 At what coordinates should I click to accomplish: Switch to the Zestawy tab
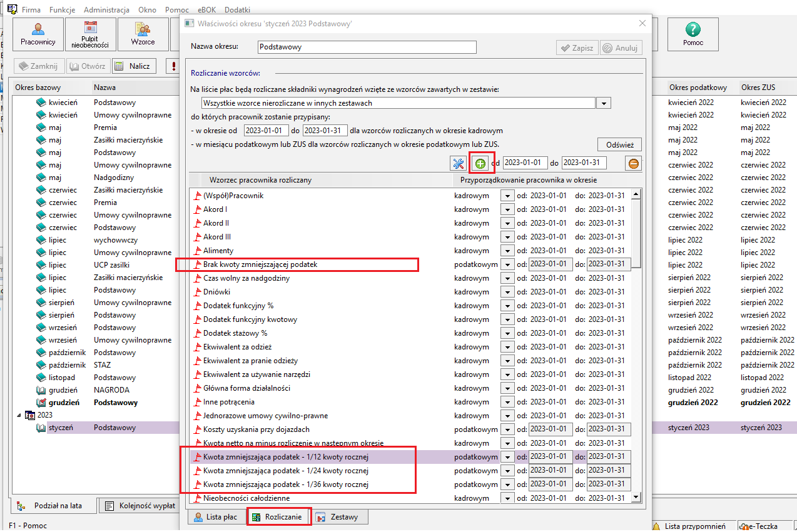click(x=339, y=517)
